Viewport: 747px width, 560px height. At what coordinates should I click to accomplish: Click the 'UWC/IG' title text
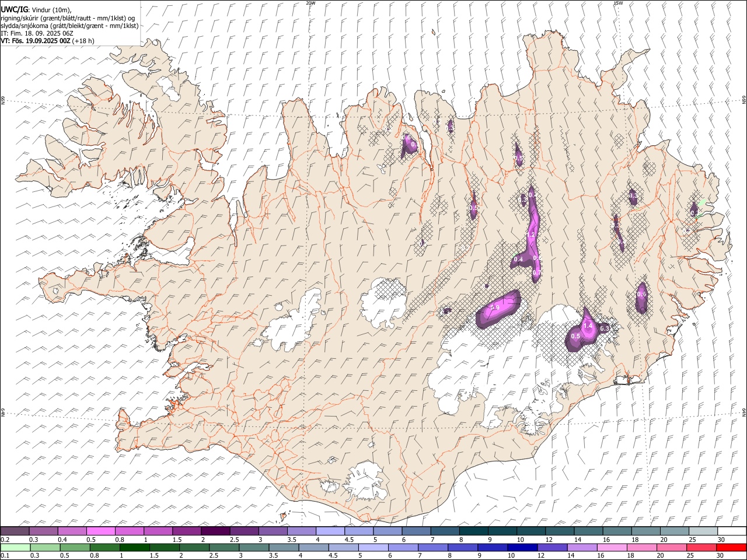[x=13, y=10]
